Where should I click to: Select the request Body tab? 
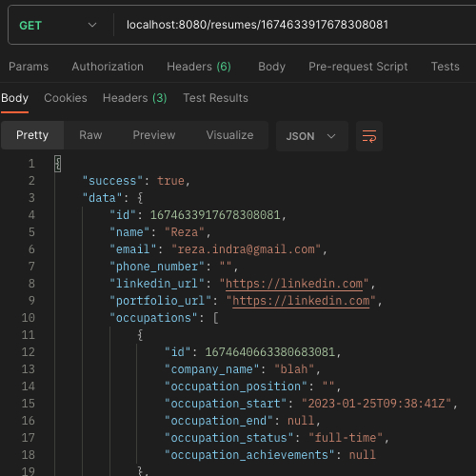coord(271,67)
